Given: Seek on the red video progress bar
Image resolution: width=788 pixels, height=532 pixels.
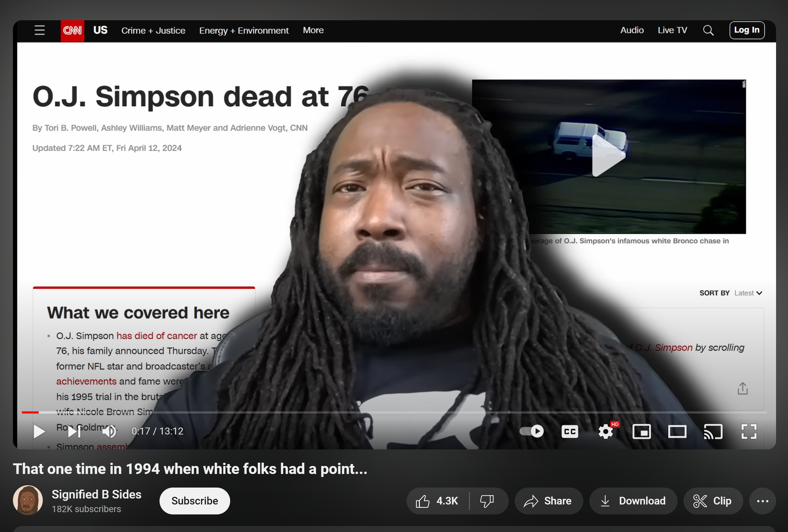Looking at the screenshot, I should tap(394, 412).
